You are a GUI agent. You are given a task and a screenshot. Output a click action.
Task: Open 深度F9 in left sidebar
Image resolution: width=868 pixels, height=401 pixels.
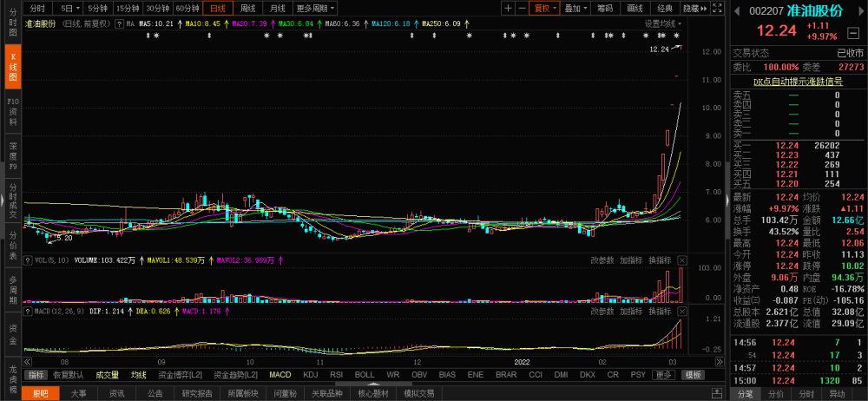(13, 156)
